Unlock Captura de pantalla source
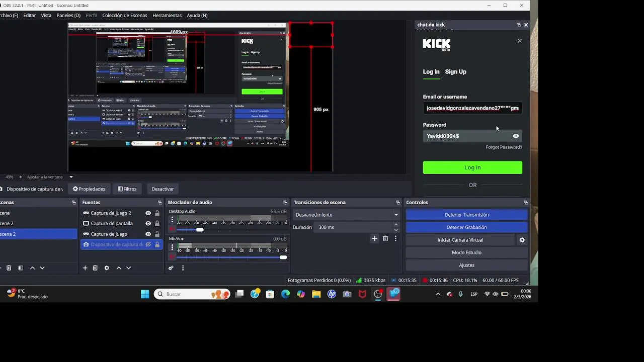 click(157, 224)
